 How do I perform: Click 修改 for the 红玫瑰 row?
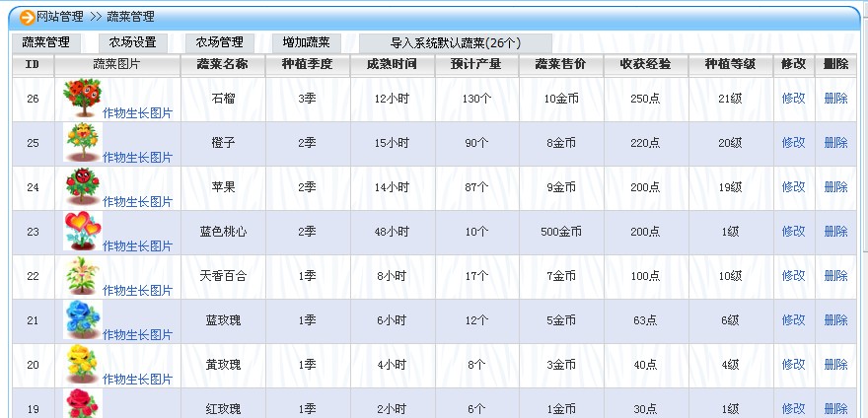point(793,408)
